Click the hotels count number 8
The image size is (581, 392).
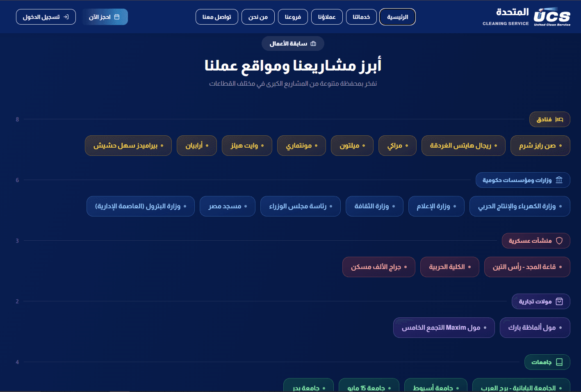click(17, 119)
